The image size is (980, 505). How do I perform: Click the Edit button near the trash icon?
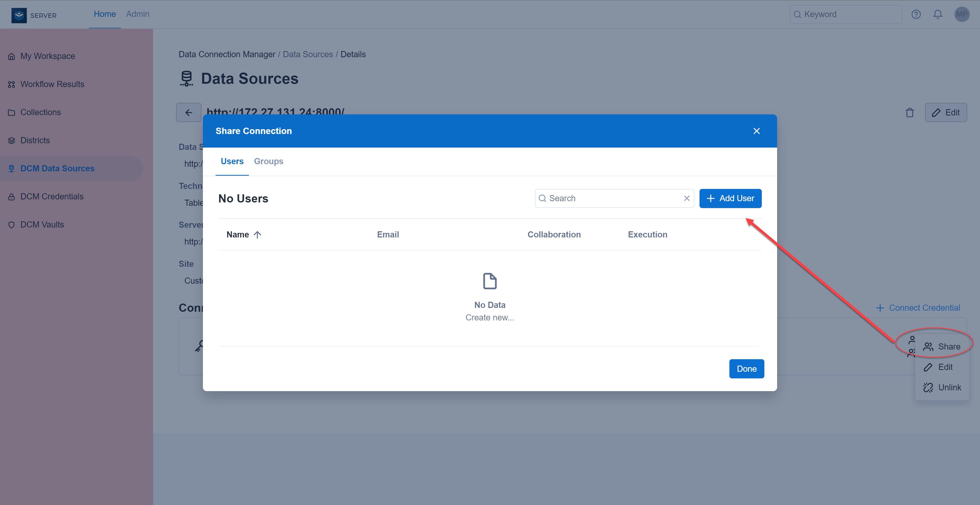tap(946, 113)
